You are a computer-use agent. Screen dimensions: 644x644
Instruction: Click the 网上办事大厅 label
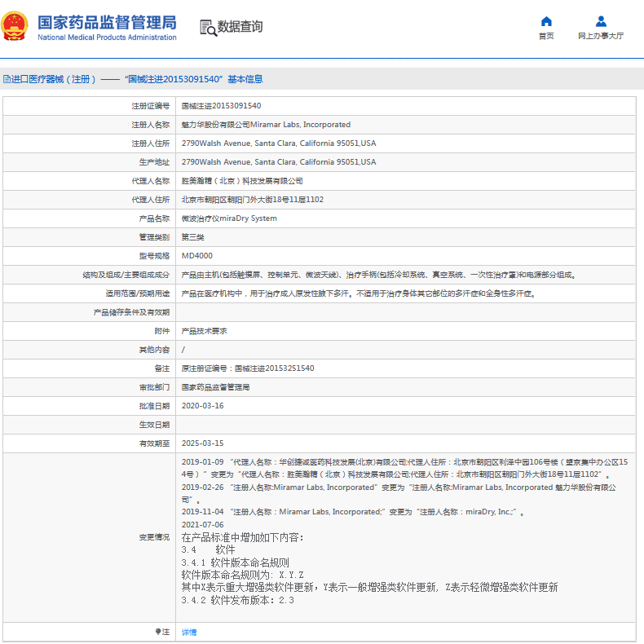601,36
